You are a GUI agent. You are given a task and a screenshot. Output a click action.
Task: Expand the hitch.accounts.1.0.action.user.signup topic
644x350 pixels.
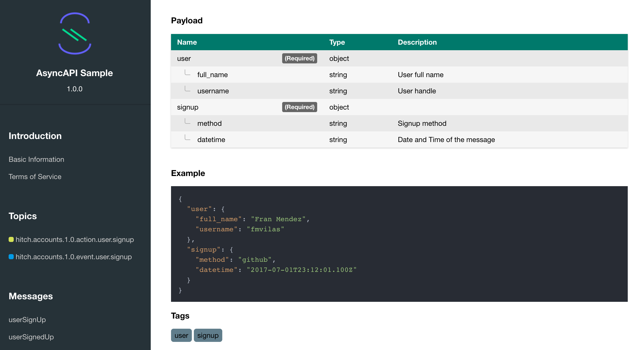75,239
